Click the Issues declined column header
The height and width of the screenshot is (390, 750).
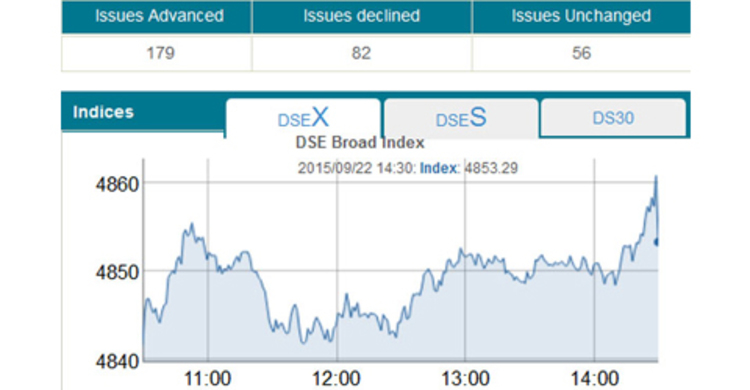coord(362,16)
